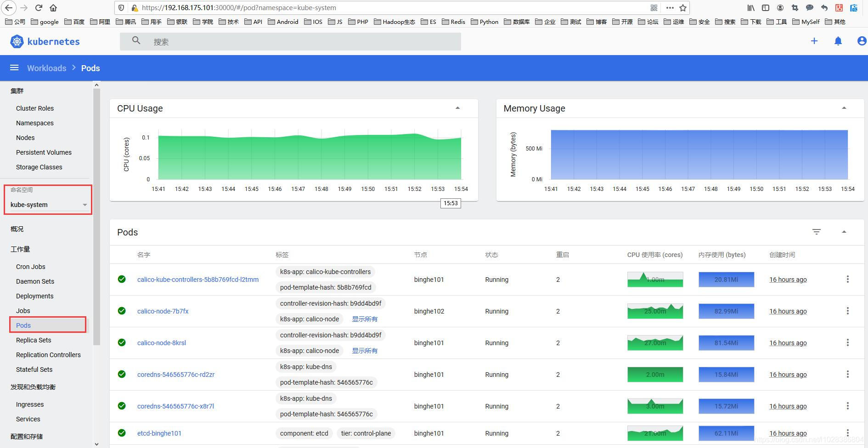Open the Python bookmark folder

[485, 22]
